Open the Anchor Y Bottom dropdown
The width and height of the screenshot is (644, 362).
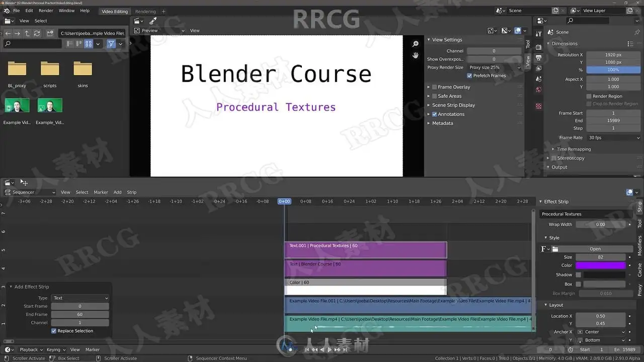[x=601, y=340]
